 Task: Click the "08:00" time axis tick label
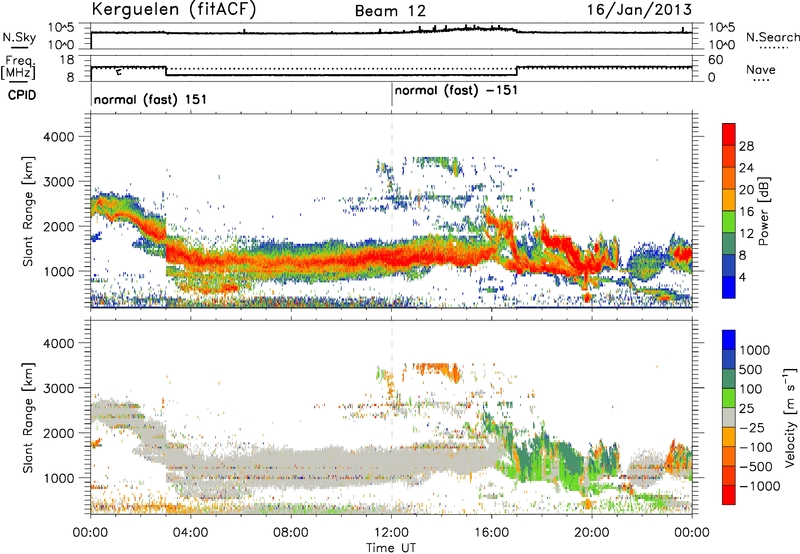tap(291, 533)
